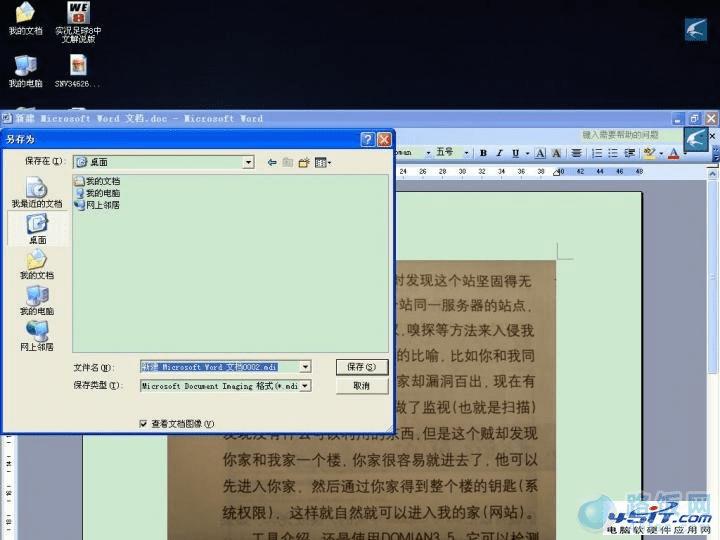Close the Word document with small X

pyautogui.click(x=712, y=136)
